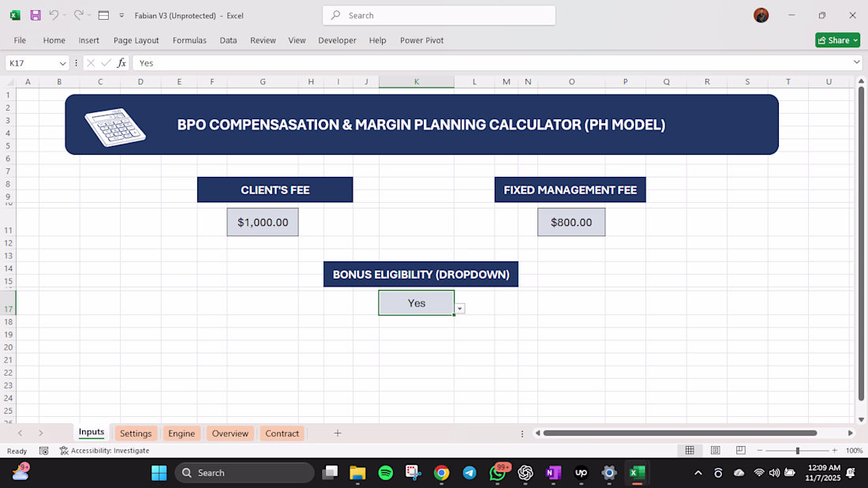The width and height of the screenshot is (868, 488).
Task: Switch to the Engine sheet tab
Action: coord(181,434)
